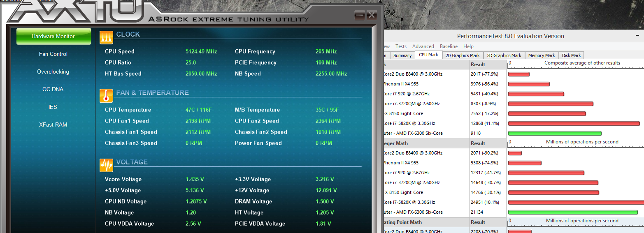Click the Core2 Duo result 2017 (-77.9%)
The image size is (644, 233).
(x=485, y=74)
